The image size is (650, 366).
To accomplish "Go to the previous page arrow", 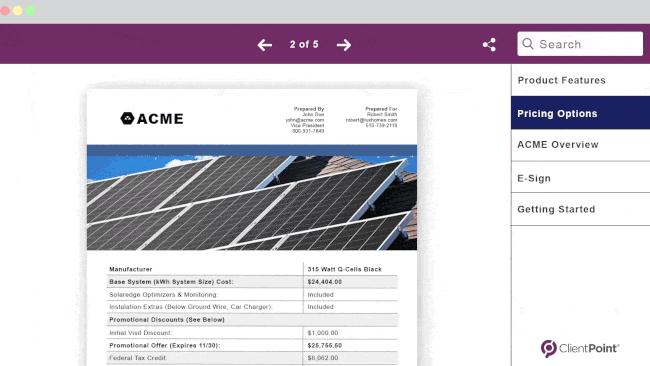I will (264, 45).
